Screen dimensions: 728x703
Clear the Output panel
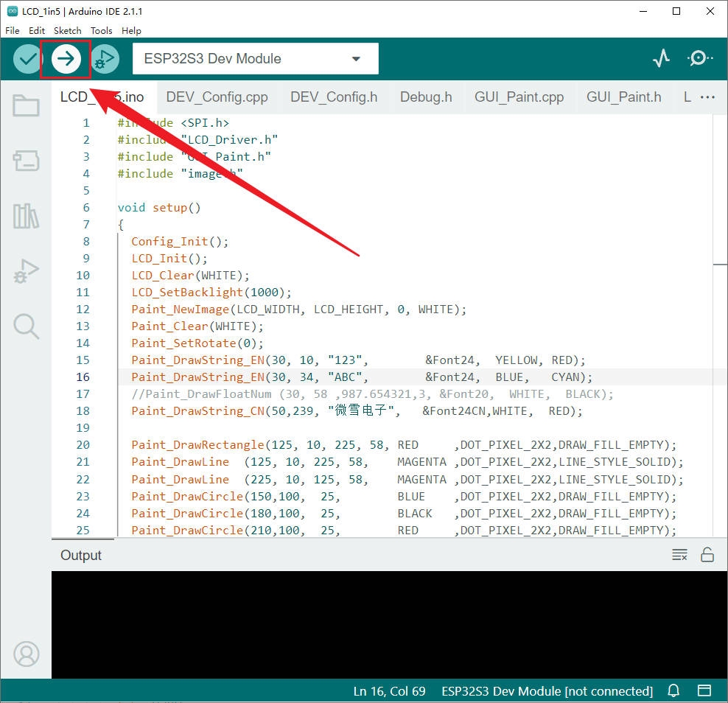679,554
